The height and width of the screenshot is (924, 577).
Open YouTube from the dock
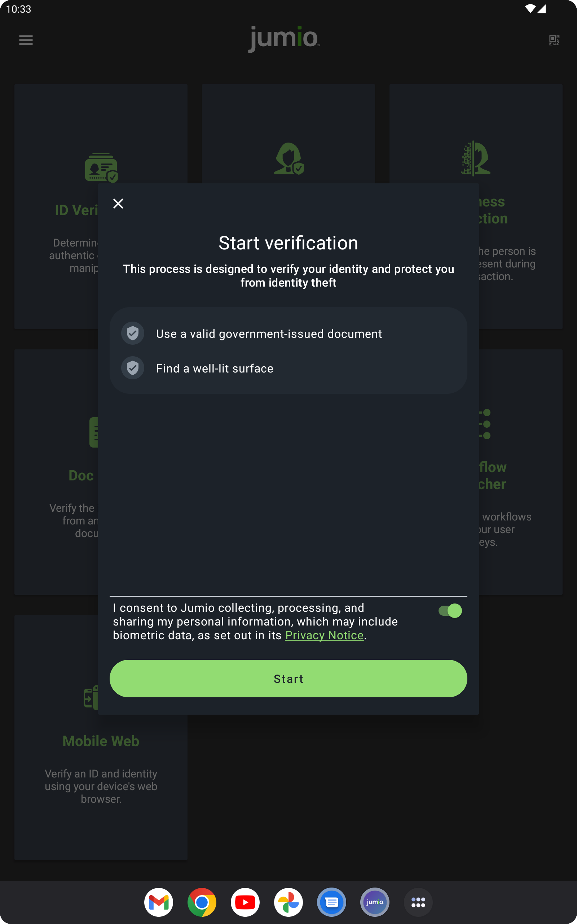[x=245, y=902]
